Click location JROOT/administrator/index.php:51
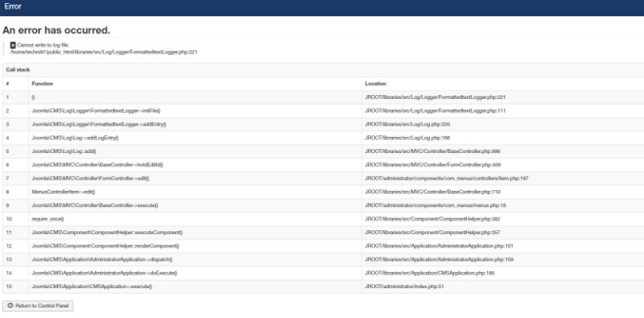Image resolution: width=644 pixels, height=318 pixels. click(404, 287)
